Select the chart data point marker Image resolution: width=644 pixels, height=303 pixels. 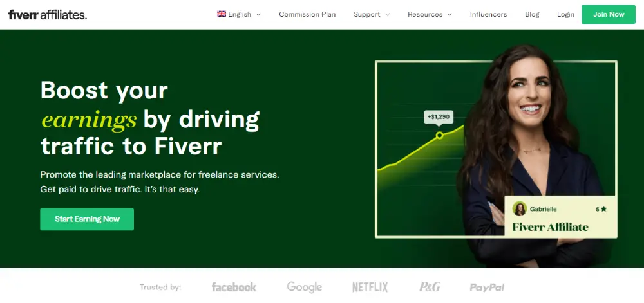439,135
